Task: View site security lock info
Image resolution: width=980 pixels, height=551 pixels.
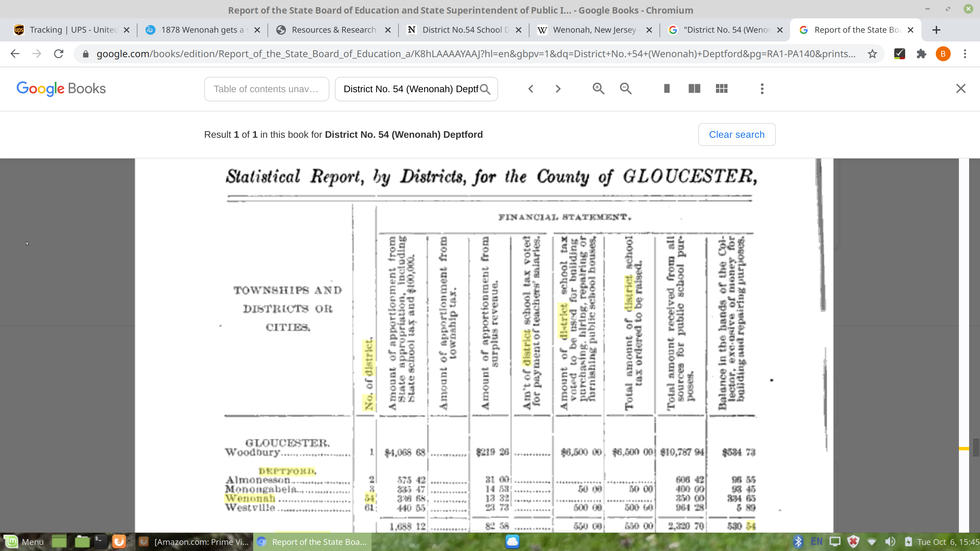Action: coord(86,54)
